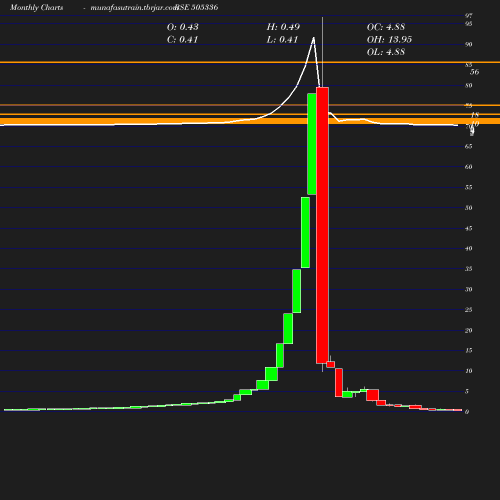Screen dimensions: 500x500
Task: Click the 55 price axis label
Action: [x=469, y=187]
